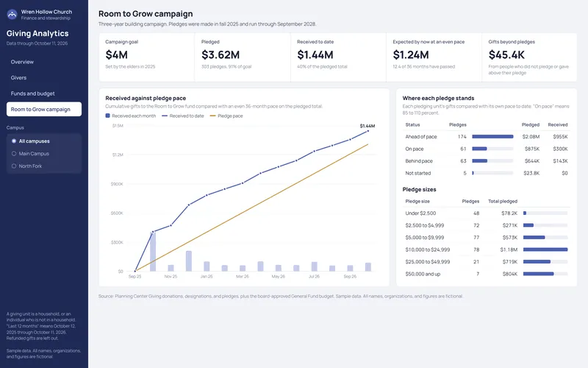Viewport: 588px width, 368px height.
Task: Click the Wren Hollow Church logo icon
Action: coord(12,15)
